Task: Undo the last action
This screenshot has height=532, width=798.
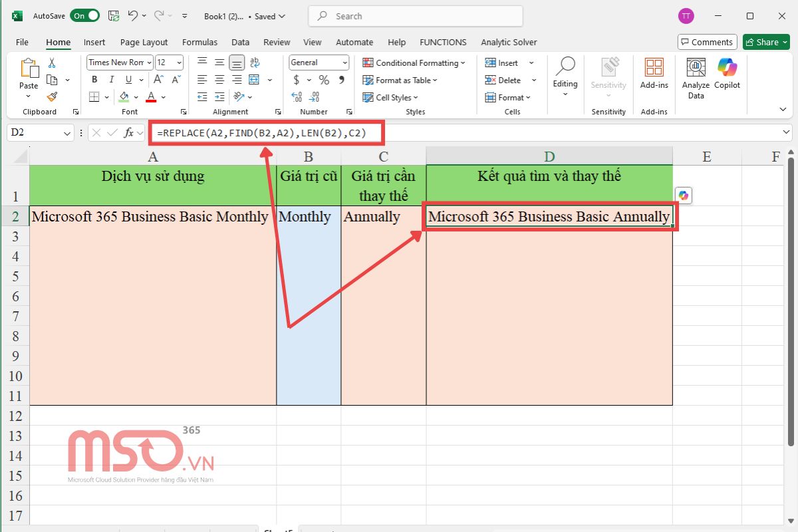Action: [x=133, y=16]
